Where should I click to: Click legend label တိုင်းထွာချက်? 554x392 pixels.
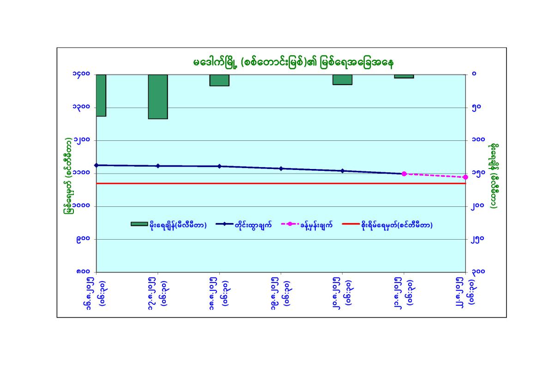click(x=253, y=225)
